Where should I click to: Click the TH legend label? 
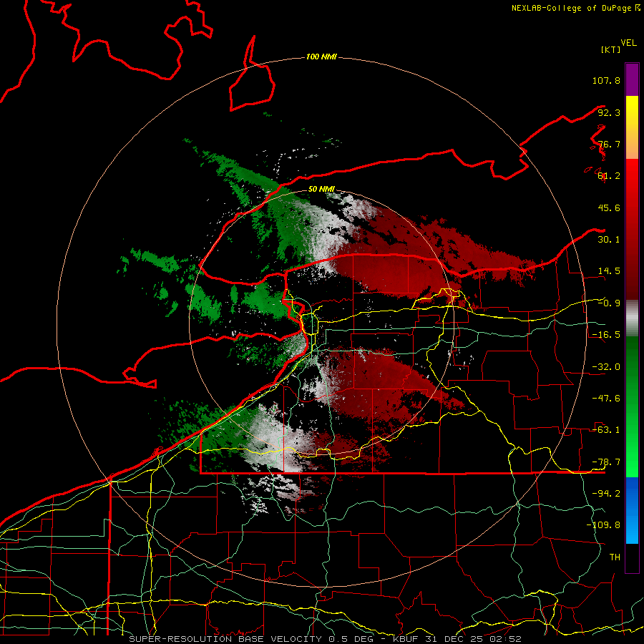[615, 557]
